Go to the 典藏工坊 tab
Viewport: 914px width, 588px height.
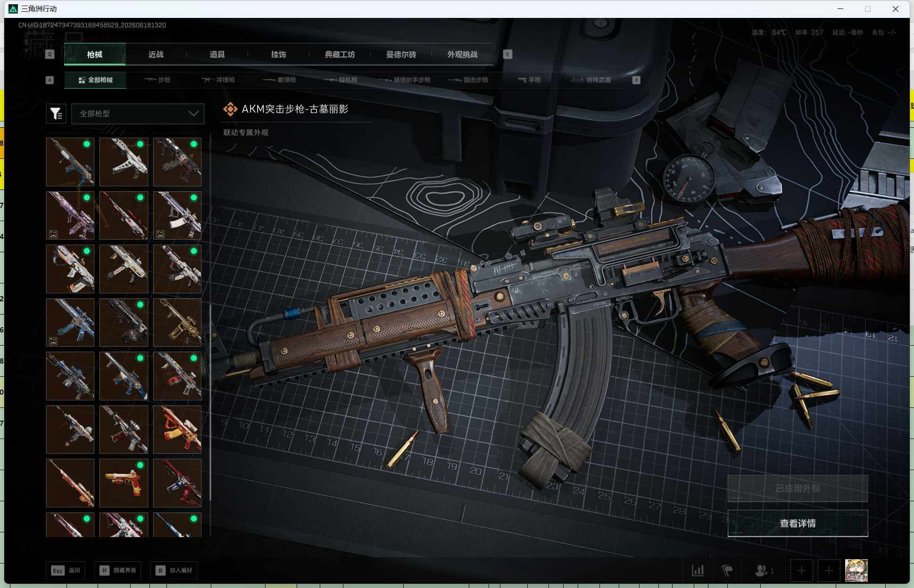(x=340, y=54)
